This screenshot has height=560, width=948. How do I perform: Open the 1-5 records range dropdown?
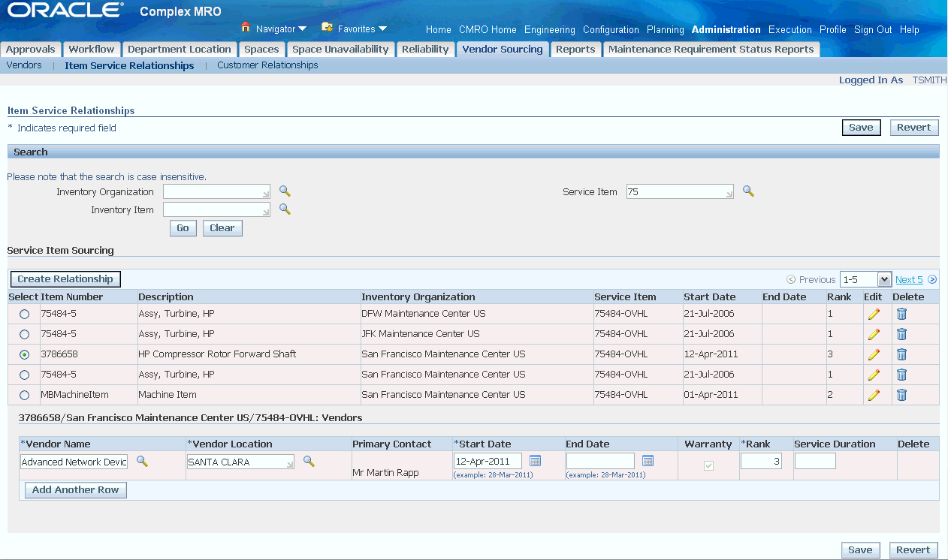click(x=865, y=279)
